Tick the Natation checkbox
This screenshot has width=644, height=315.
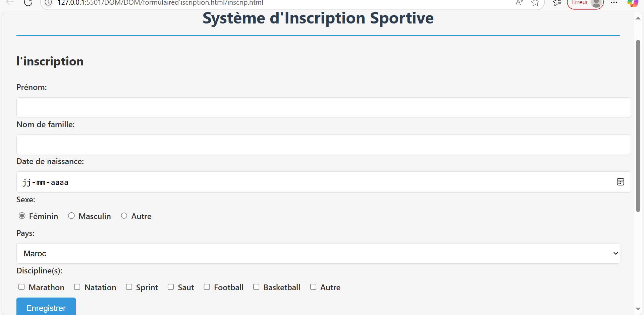77,287
